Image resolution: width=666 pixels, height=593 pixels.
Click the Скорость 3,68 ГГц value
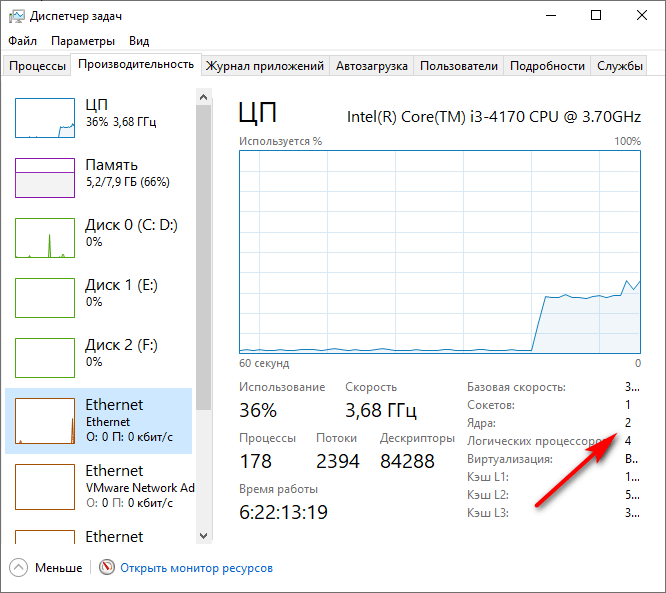click(381, 410)
